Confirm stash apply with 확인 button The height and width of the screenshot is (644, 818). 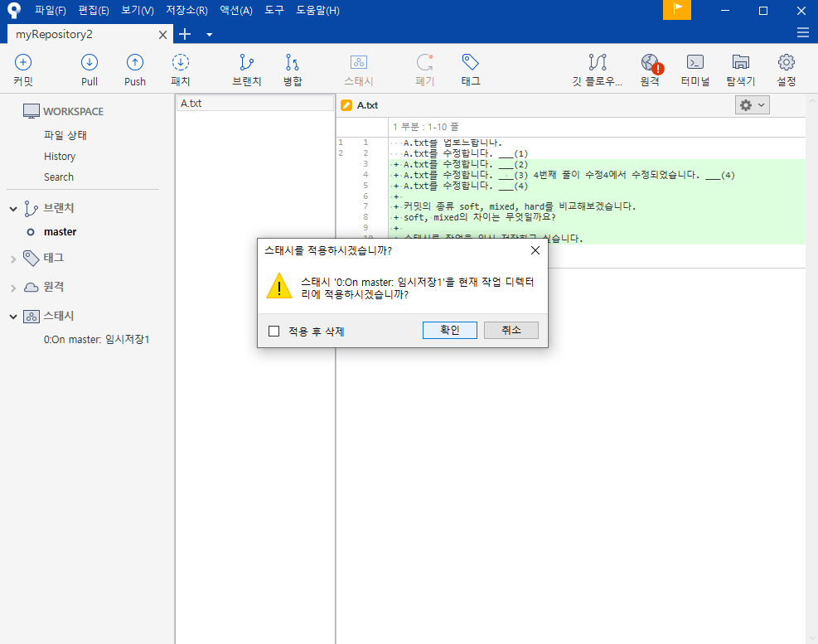tap(450, 331)
